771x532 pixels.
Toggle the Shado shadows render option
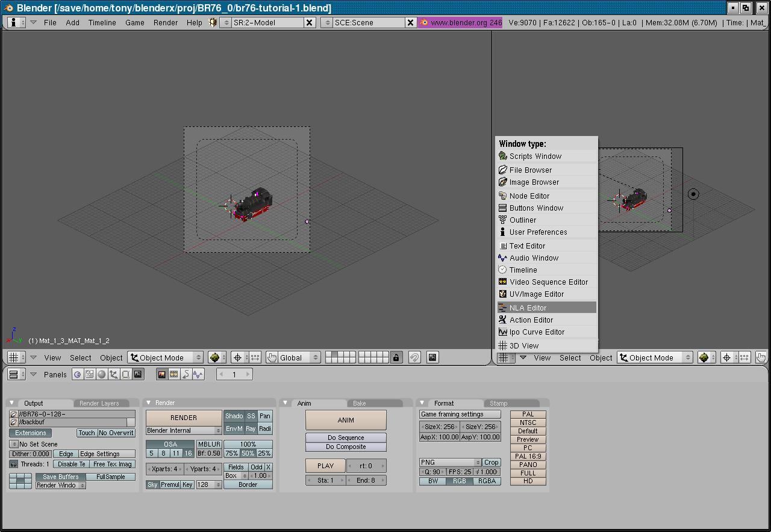click(x=234, y=416)
